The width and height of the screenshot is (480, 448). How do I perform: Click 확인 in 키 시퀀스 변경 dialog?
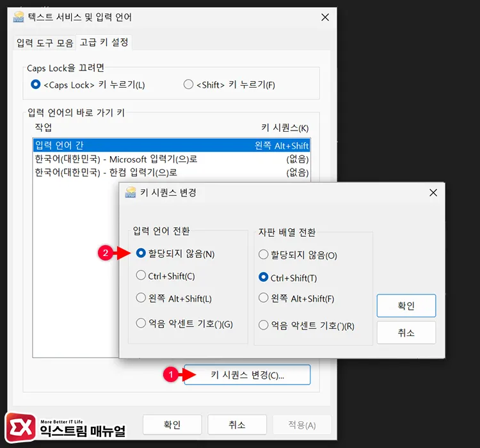406,306
